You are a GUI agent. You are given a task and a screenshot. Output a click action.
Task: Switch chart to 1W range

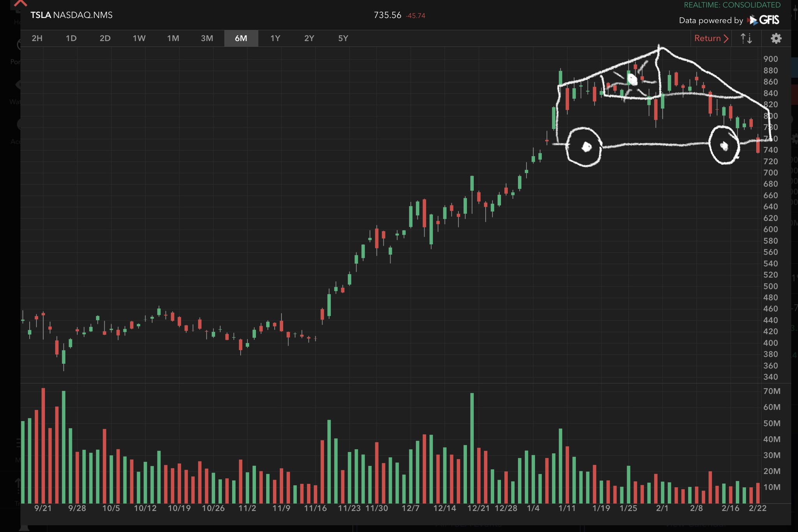point(139,38)
